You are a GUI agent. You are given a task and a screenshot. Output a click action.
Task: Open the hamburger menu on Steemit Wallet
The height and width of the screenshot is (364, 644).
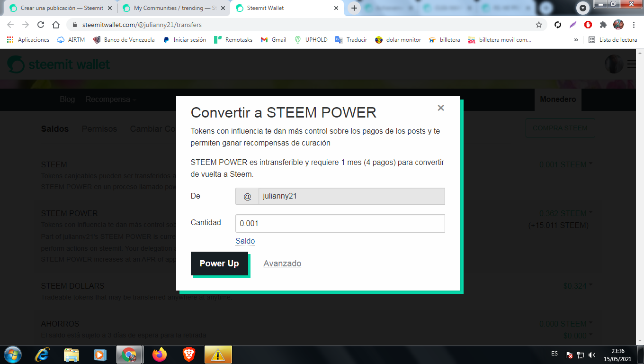[631, 64]
